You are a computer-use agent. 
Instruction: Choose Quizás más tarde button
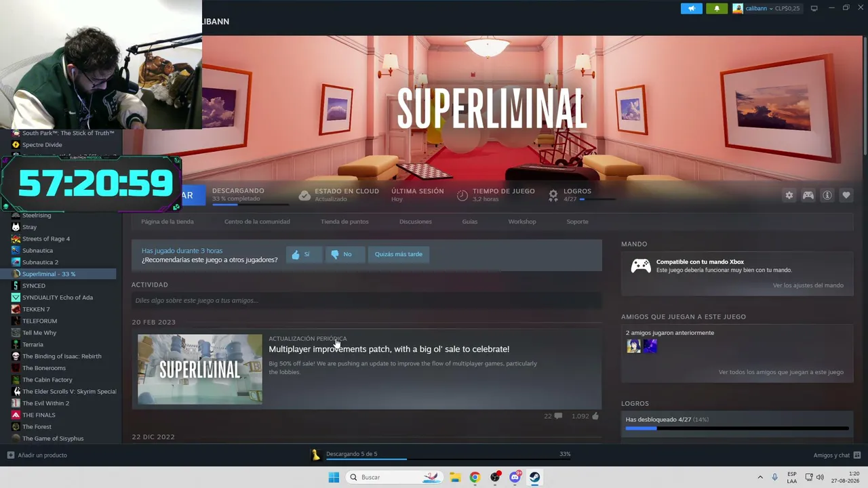pyautogui.click(x=399, y=254)
